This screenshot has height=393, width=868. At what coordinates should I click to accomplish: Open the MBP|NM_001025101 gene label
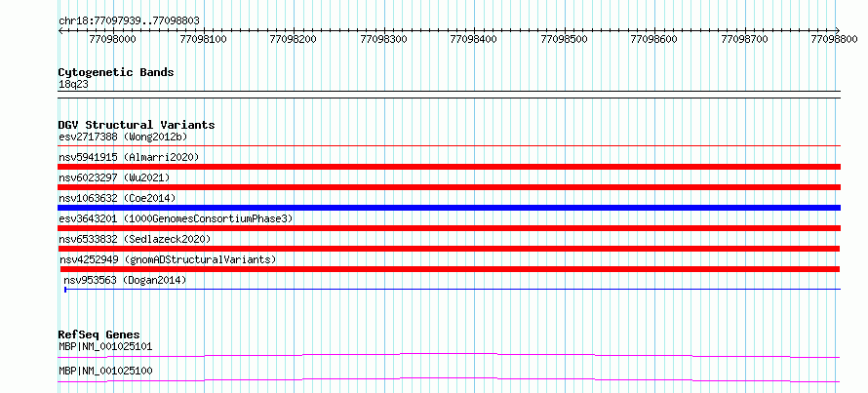coord(105,346)
